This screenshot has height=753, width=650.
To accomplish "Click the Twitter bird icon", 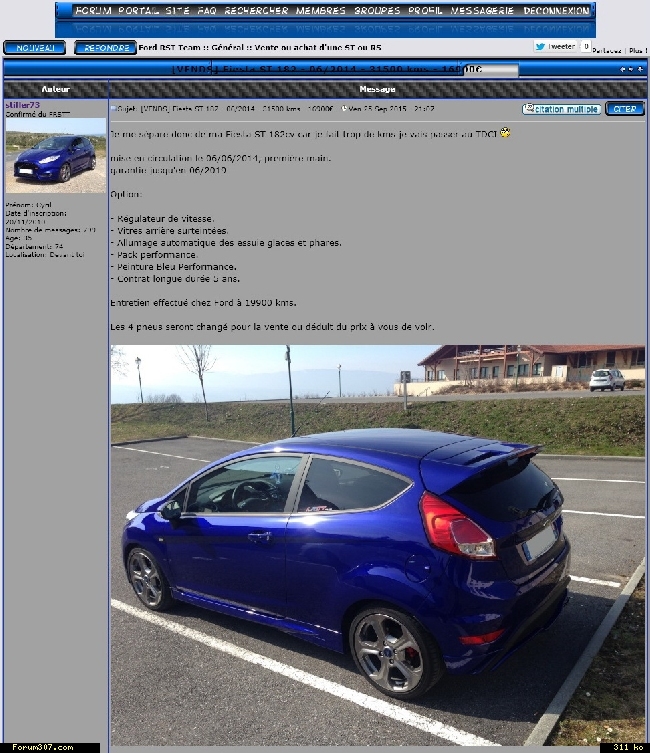I will 541,47.
